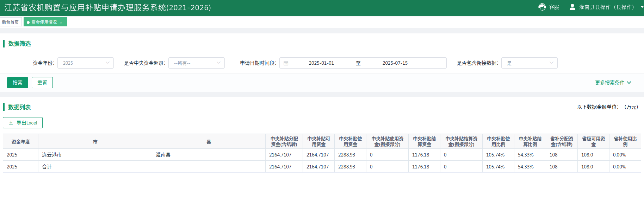Image resolution: width=644 pixels, height=205 pixels.
Task: Click the download icon on 导出Excel
Action: coord(11,123)
